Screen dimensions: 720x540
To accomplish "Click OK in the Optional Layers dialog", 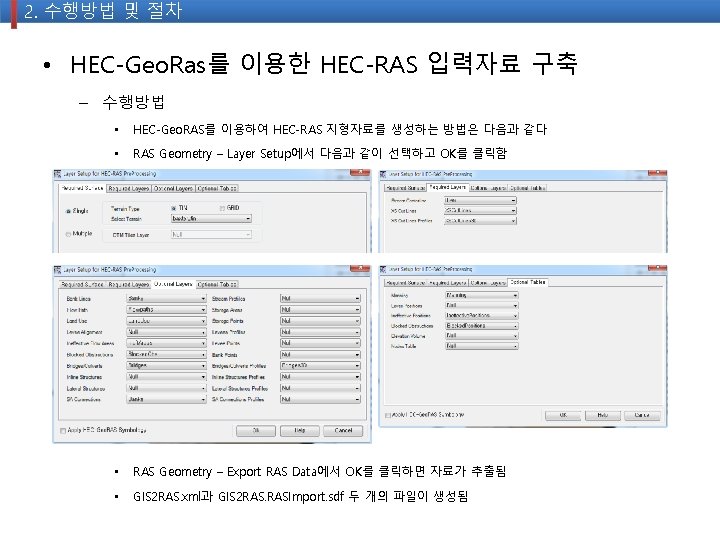I will tap(256, 431).
